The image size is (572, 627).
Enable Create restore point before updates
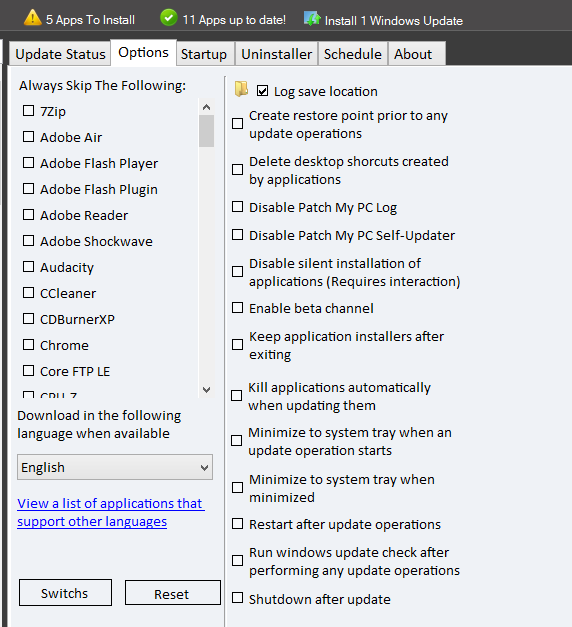[x=238, y=123]
